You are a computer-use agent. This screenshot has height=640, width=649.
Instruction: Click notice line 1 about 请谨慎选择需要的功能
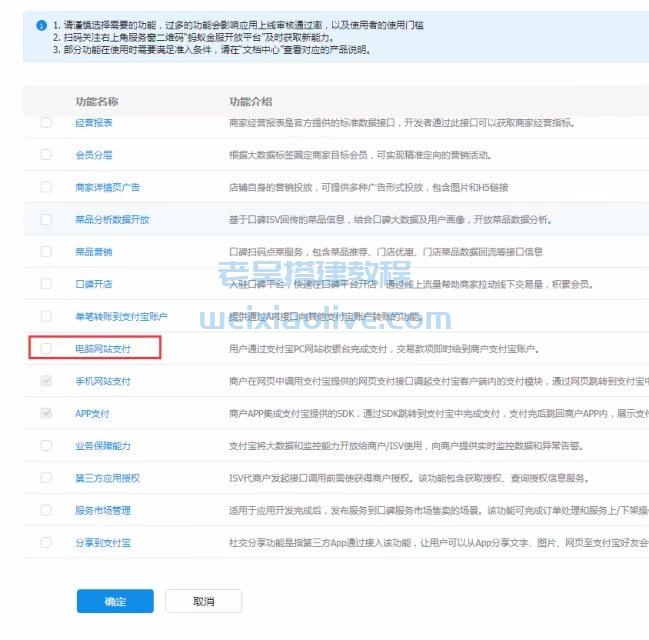[238, 25]
